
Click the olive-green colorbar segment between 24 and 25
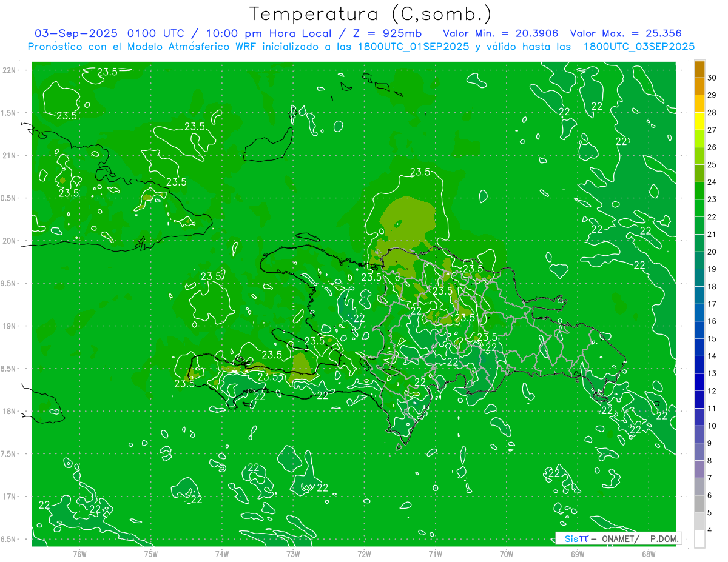click(x=699, y=173)
